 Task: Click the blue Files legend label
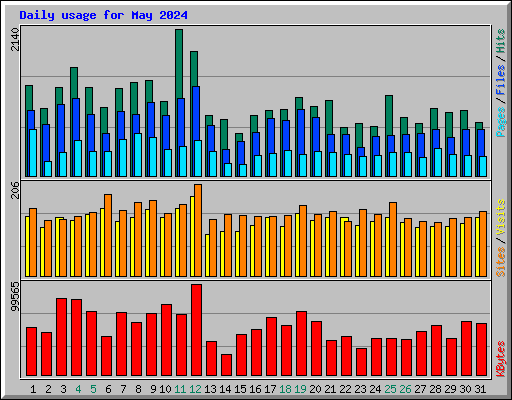coord(501,79)
